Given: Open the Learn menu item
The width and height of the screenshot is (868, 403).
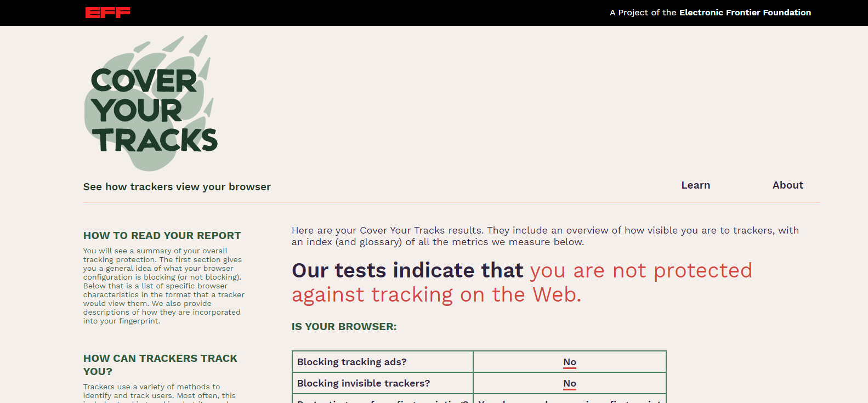Looking at the screenshot, I should point(695,185).
